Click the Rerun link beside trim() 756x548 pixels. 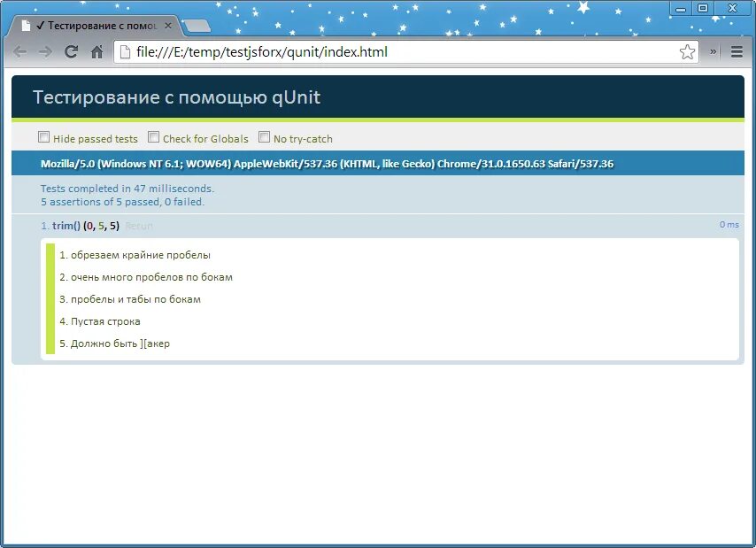point(139,226)
